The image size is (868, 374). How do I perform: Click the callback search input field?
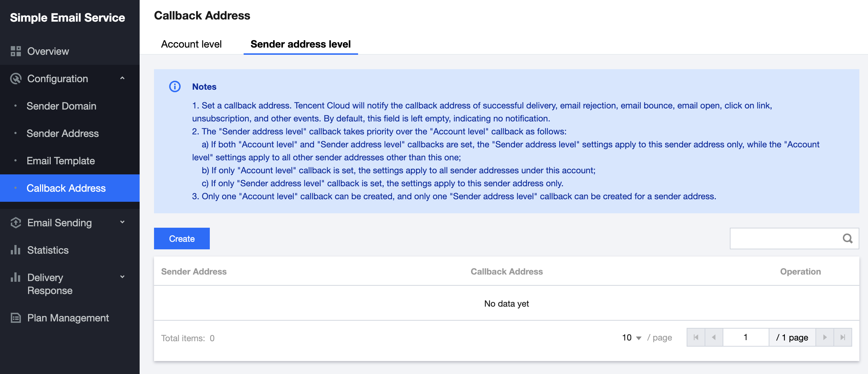click(x=785, y=239)
